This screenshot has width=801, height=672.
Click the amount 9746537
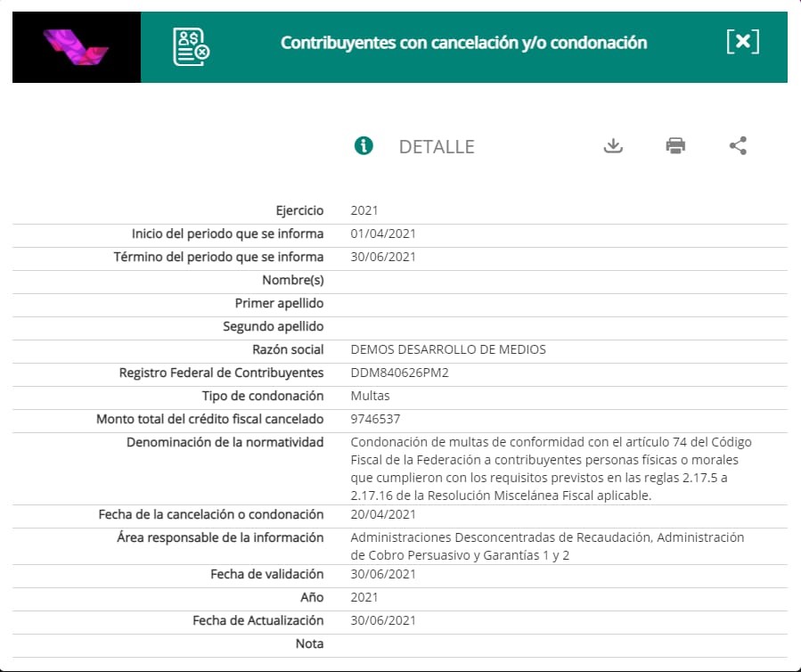pos(375,419)
